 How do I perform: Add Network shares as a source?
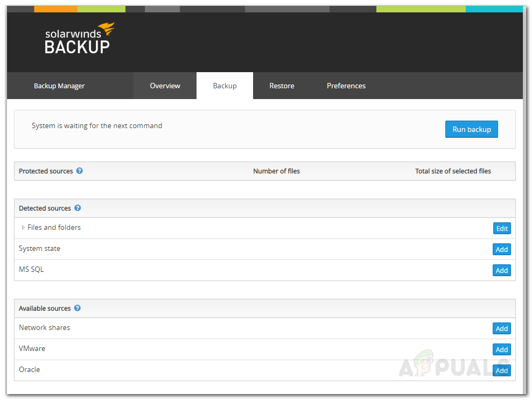(502, 328)
